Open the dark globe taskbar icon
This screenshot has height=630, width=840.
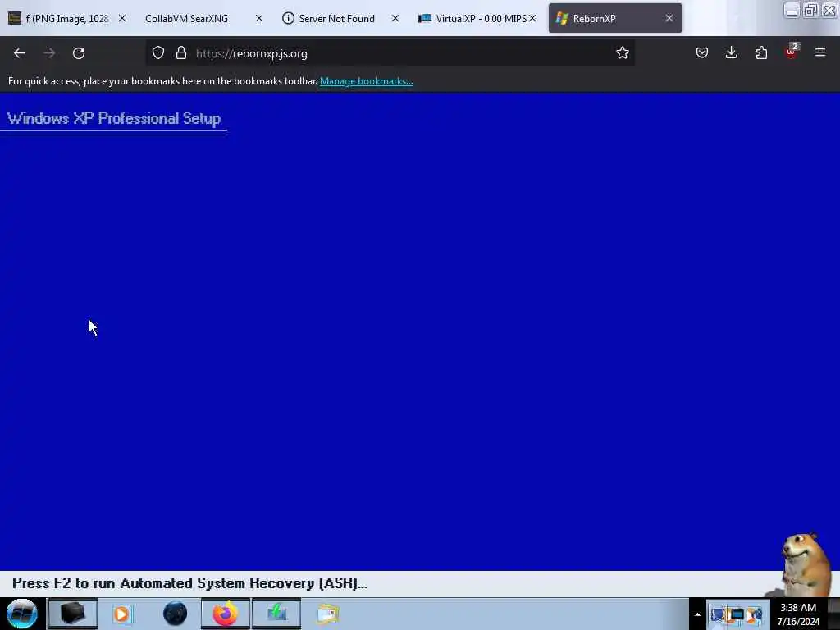click(175, 614)
